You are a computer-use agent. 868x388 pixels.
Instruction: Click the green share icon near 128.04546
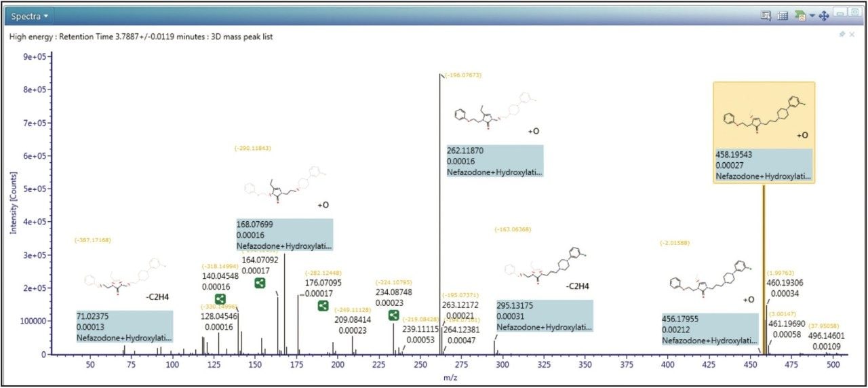point(220,299)
